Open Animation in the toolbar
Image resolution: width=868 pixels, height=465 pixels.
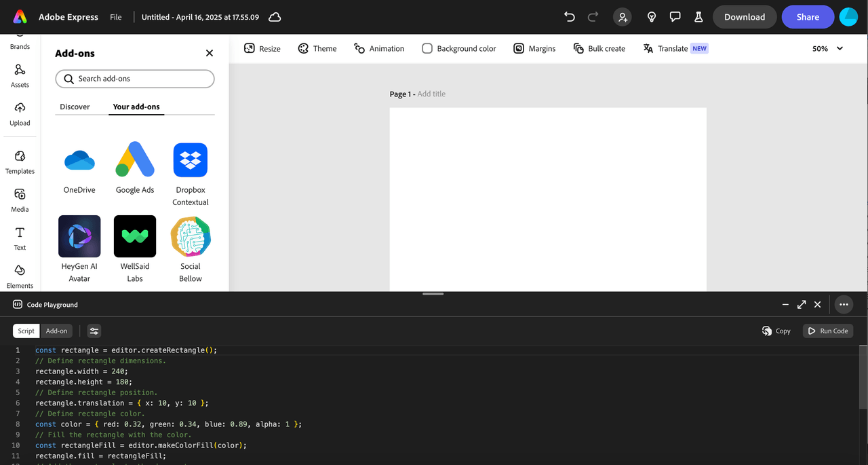379,48
